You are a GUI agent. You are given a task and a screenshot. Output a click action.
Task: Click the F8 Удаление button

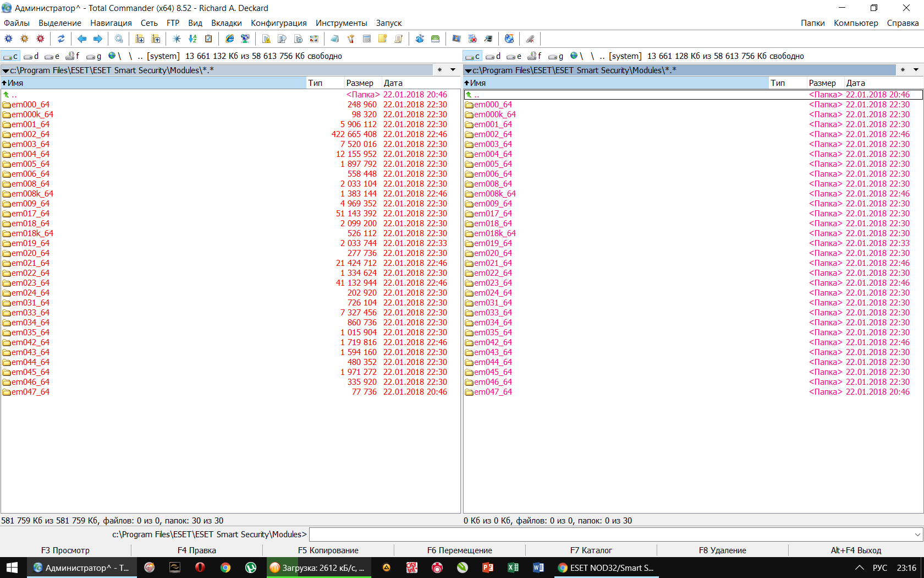(x=723, y=550)
